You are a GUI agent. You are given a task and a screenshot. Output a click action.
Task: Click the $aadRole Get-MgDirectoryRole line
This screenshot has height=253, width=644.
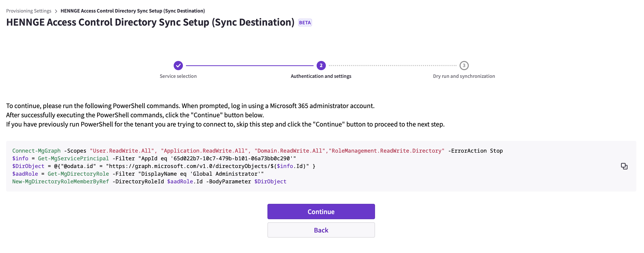point(138,174)
